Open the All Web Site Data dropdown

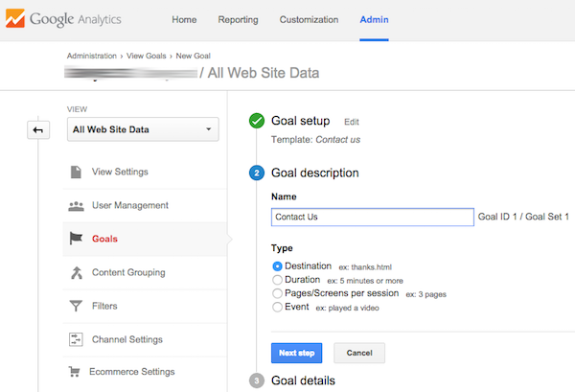[x=143, y=129]
